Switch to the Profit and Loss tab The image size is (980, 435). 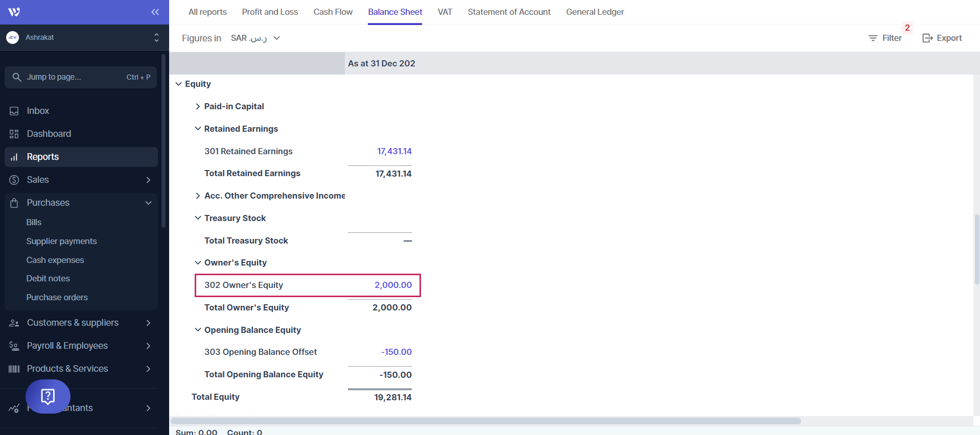(x=270, y=12)
